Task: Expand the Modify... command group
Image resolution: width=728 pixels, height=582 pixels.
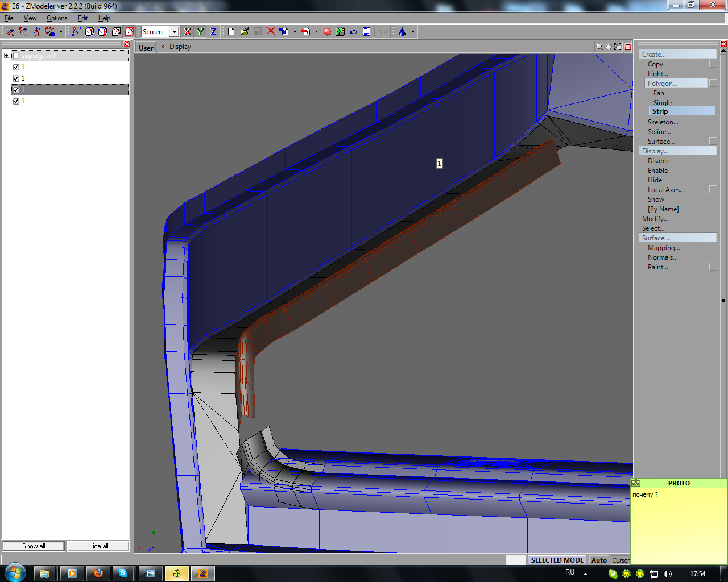Action: 655,219
